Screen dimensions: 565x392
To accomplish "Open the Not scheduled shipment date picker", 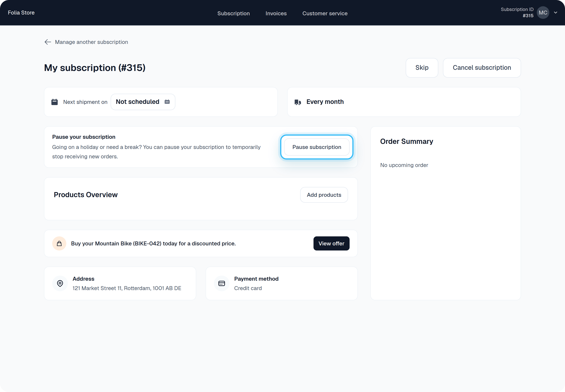I will point(143,102).
